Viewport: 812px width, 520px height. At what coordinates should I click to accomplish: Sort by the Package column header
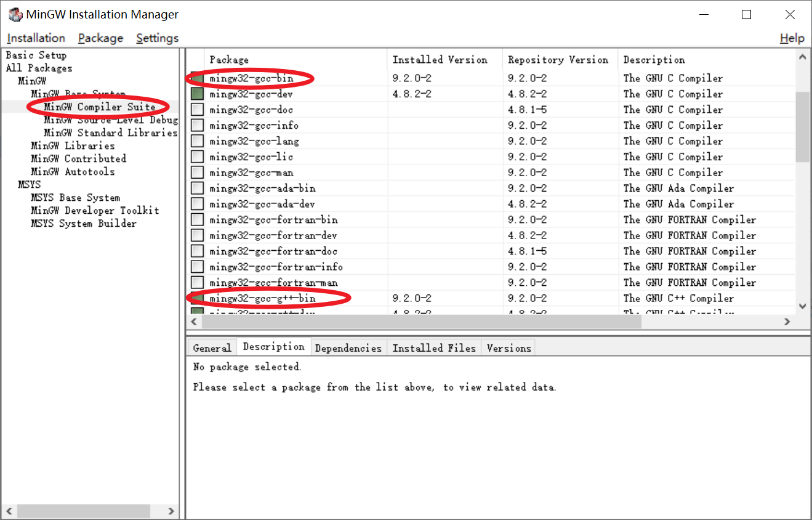coord(295,60)
